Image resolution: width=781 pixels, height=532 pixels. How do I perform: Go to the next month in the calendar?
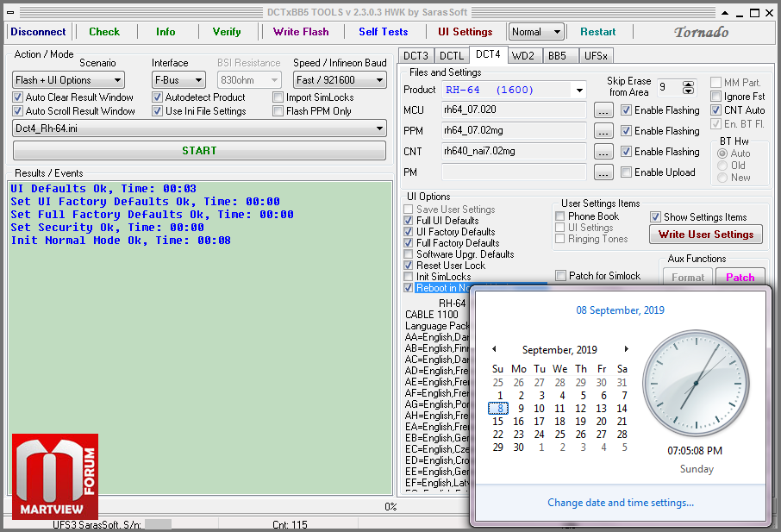coord(626,349)
